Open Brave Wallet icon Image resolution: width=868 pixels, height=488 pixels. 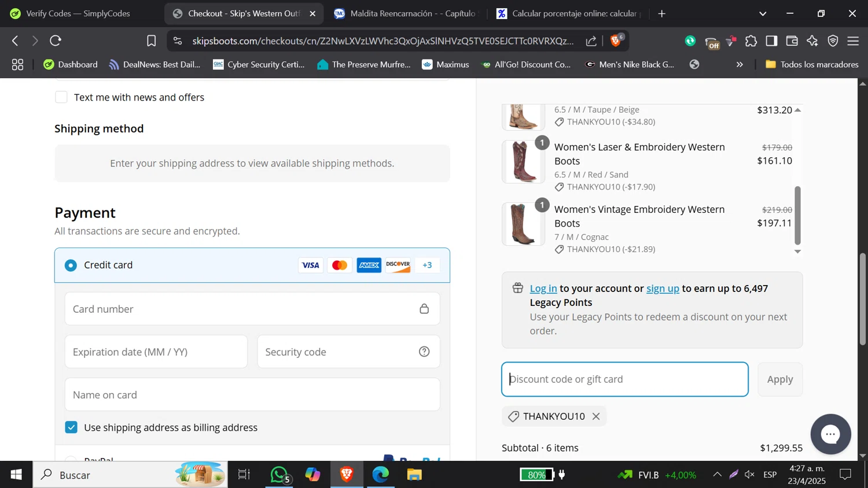[792, 40]
